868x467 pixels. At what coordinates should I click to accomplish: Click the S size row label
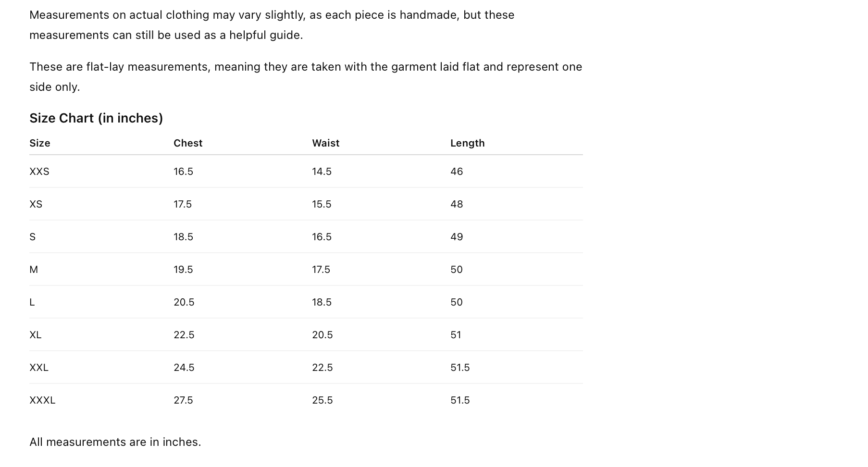click(33, 237)
